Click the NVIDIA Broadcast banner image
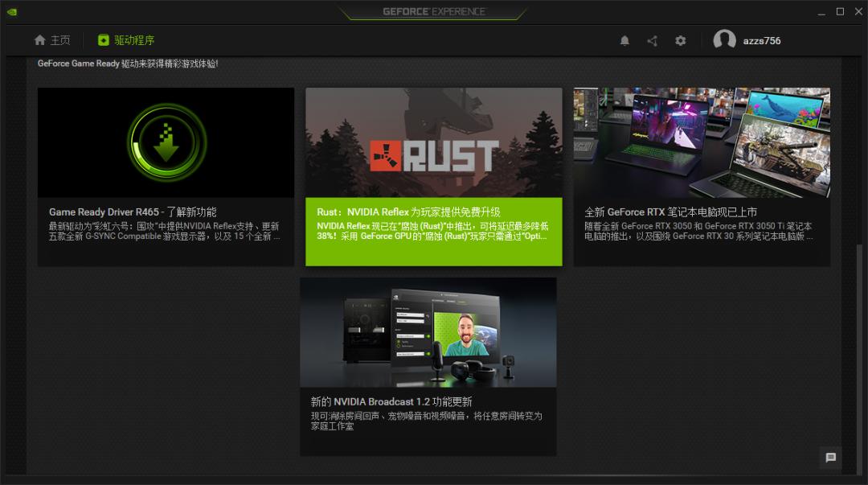 point(428,332)
